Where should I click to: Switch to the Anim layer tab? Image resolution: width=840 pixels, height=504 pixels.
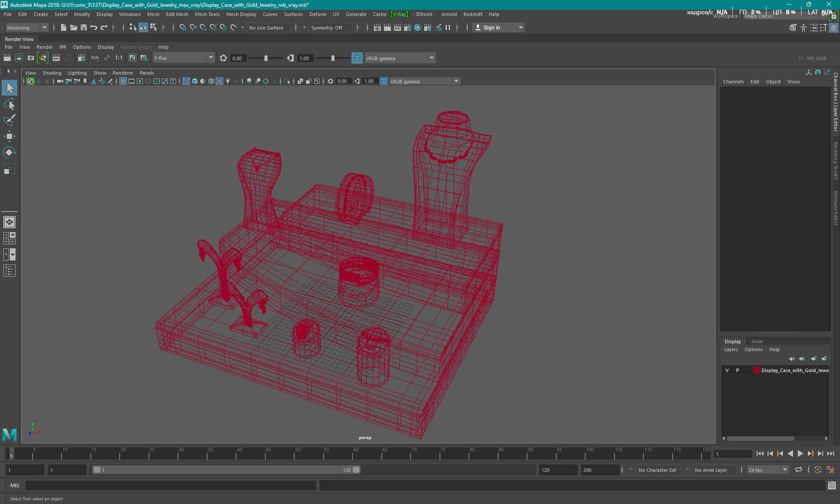756,342
